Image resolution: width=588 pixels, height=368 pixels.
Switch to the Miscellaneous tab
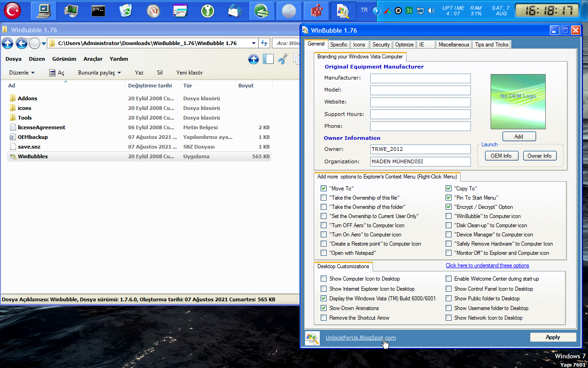click(x=454, y=45)
